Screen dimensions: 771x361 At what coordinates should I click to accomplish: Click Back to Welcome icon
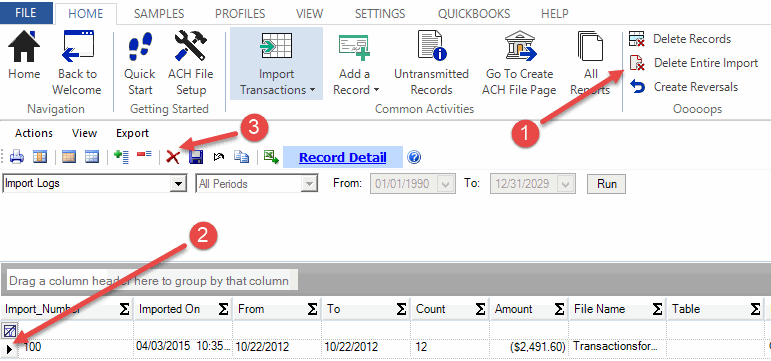78,47
